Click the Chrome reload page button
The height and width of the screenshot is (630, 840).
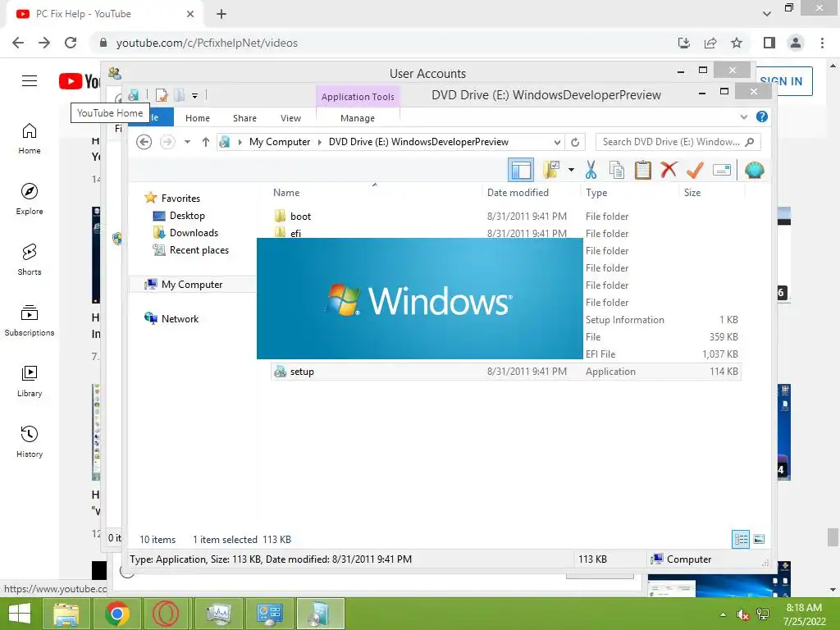point(71,43)
